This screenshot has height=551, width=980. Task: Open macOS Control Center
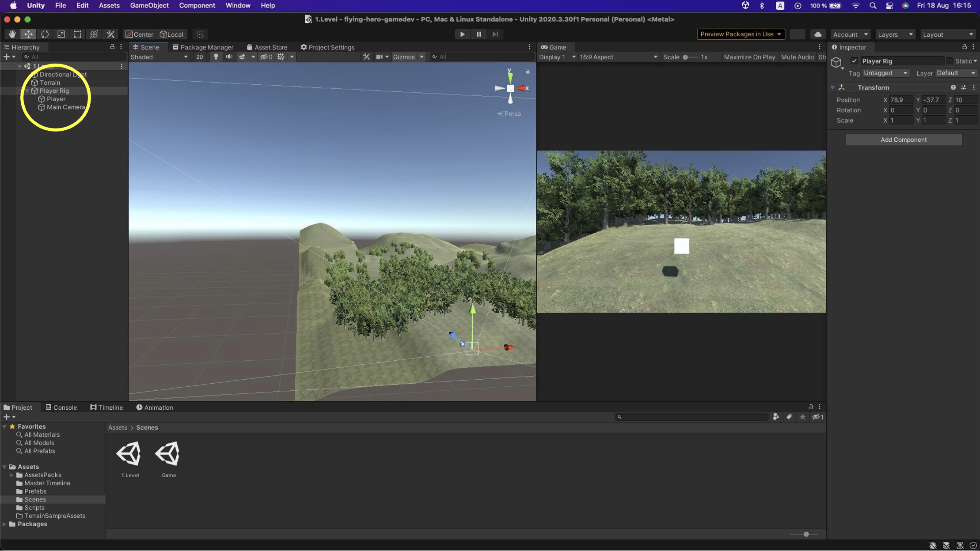click(x=889, y=6)
